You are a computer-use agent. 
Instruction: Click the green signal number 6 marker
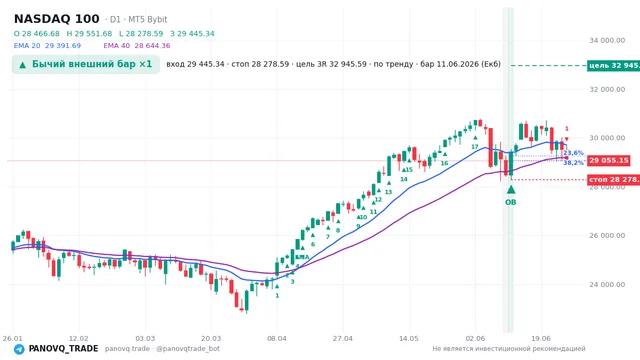tap(313, 244)
